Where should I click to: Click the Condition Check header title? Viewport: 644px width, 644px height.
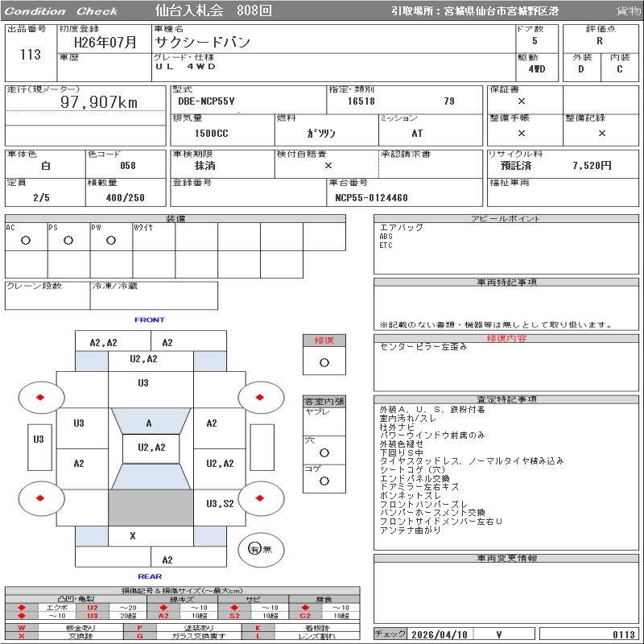click(x=61, y=10)
